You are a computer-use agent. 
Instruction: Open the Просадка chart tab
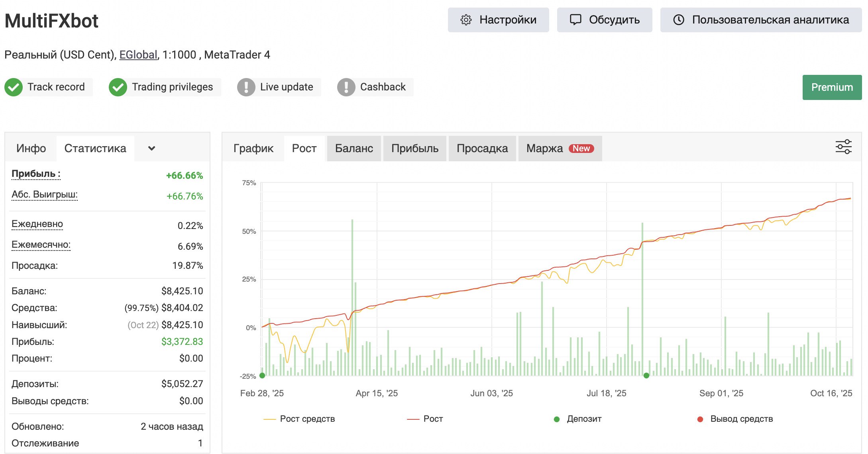482,149
